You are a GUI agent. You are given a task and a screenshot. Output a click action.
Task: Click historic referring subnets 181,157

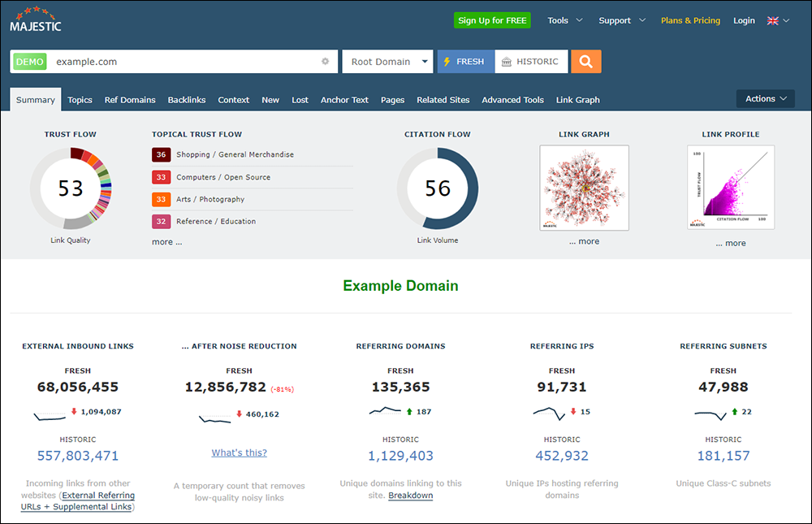point(723,456)
